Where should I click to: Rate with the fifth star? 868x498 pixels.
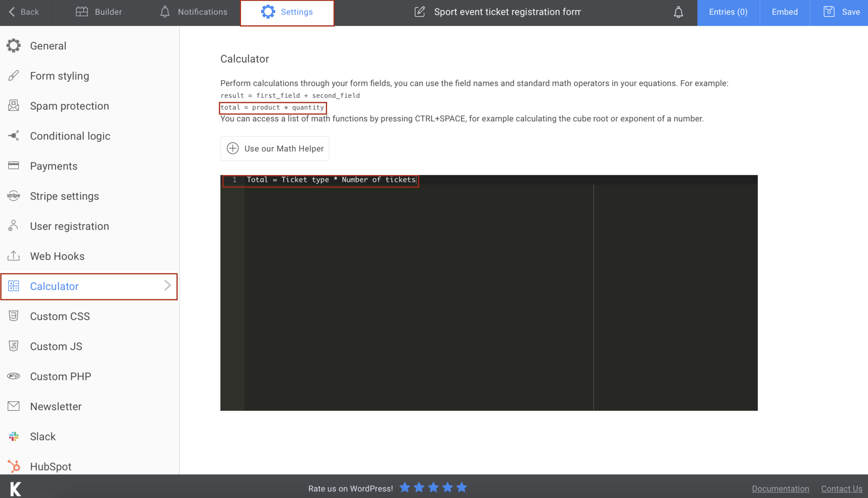[462, 487]
